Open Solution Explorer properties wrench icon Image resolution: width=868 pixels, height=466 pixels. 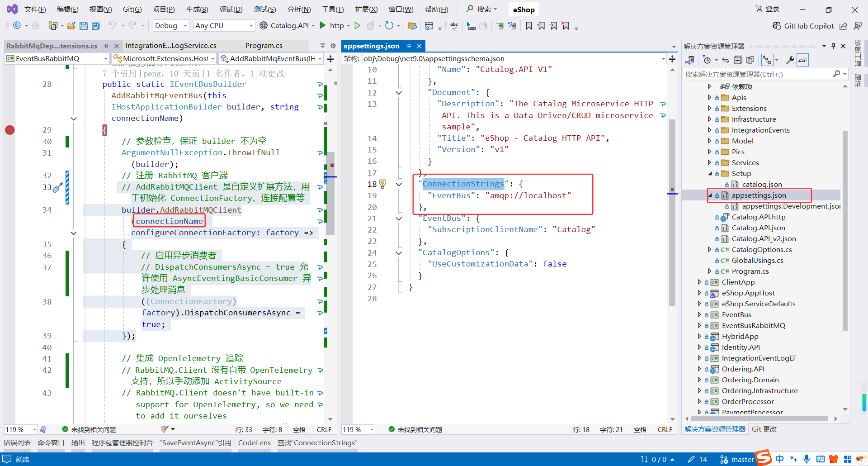[x=790, y=60]
